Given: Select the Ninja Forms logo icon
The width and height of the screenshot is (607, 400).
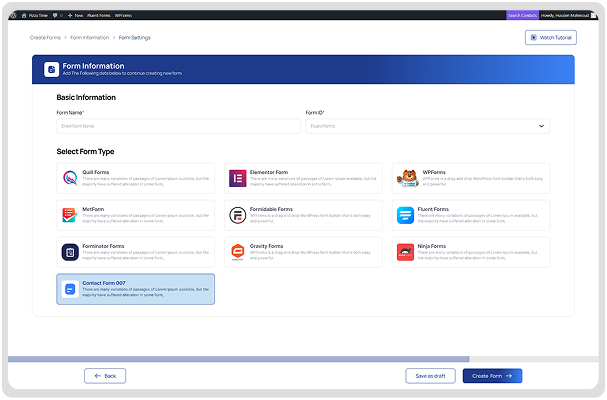Looking at the screenshot, I should (x=405, y=252).
